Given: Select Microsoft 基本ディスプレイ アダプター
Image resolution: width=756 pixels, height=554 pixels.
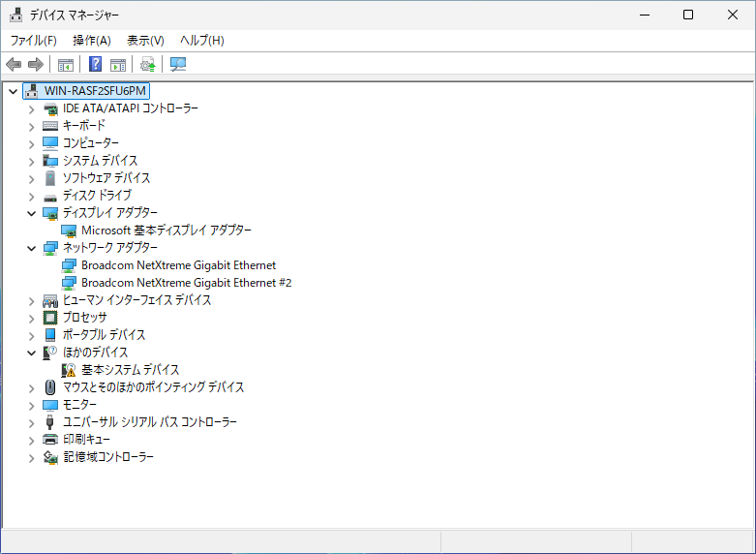Looking at the screenshot, I should pyautogui.click(x=166, y=231).
